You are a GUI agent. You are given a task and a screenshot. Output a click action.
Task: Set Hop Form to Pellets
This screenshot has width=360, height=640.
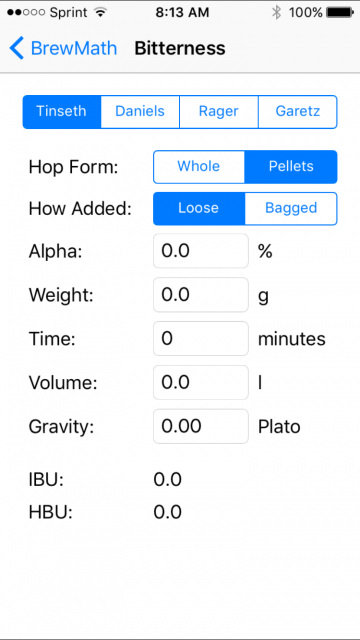coord(291,167)
